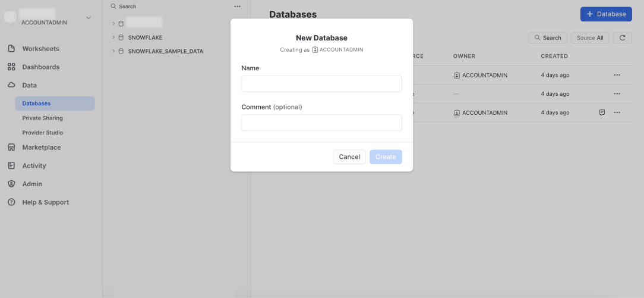Select Private Sharing in the Data menu

42,118
